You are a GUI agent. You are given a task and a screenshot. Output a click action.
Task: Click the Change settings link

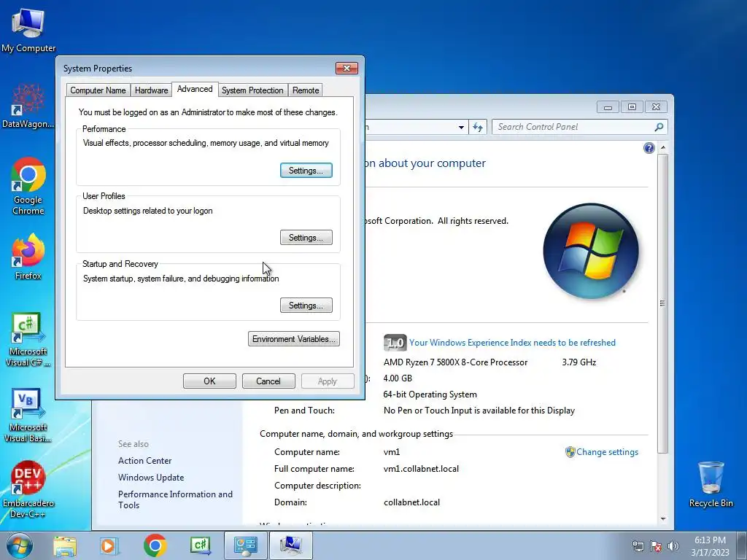[608, 452]
